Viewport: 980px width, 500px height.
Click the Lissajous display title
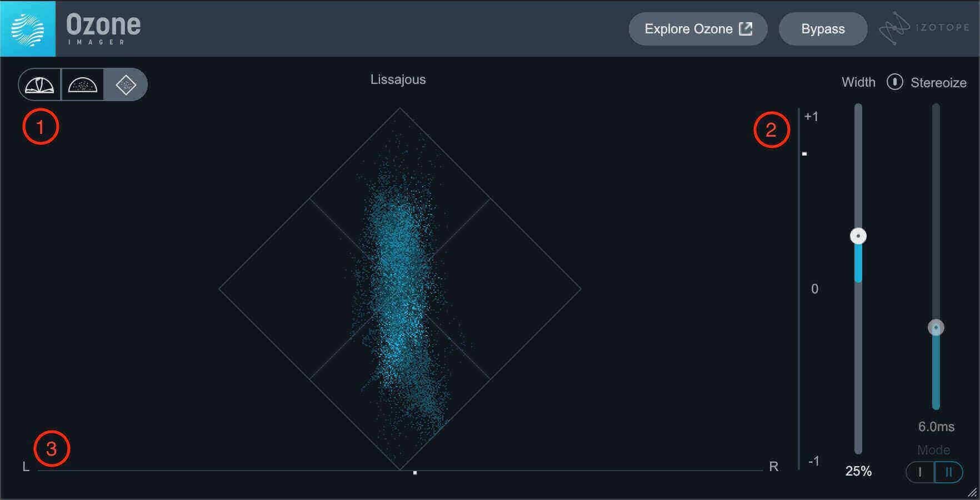(x=398, y=79)
